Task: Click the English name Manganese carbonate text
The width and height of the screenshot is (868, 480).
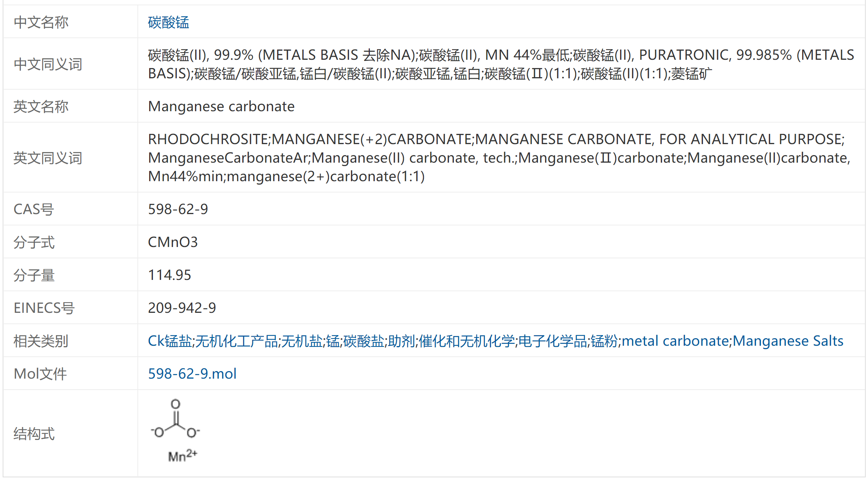Action: click(x=221, y=107)
